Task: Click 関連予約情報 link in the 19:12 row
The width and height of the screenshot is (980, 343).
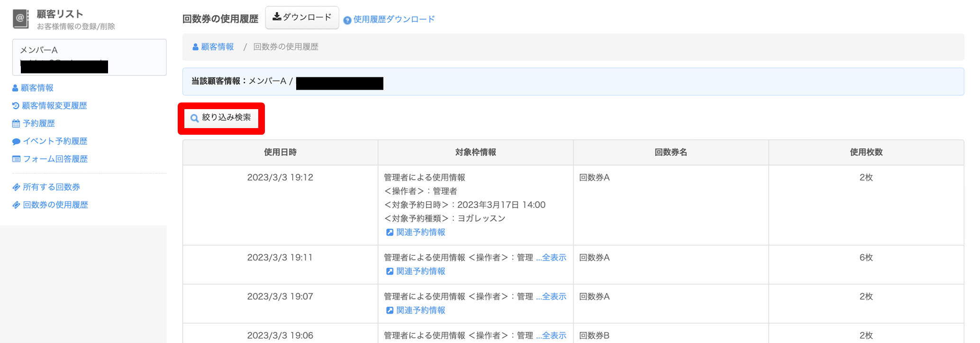Action: 420,232
